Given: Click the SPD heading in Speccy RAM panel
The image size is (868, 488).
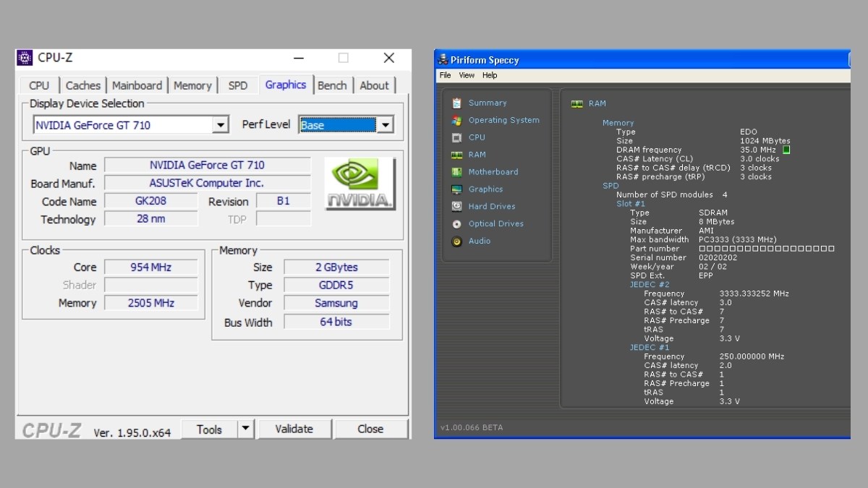Looking at the screenshot, I should (x=610, y=186).
